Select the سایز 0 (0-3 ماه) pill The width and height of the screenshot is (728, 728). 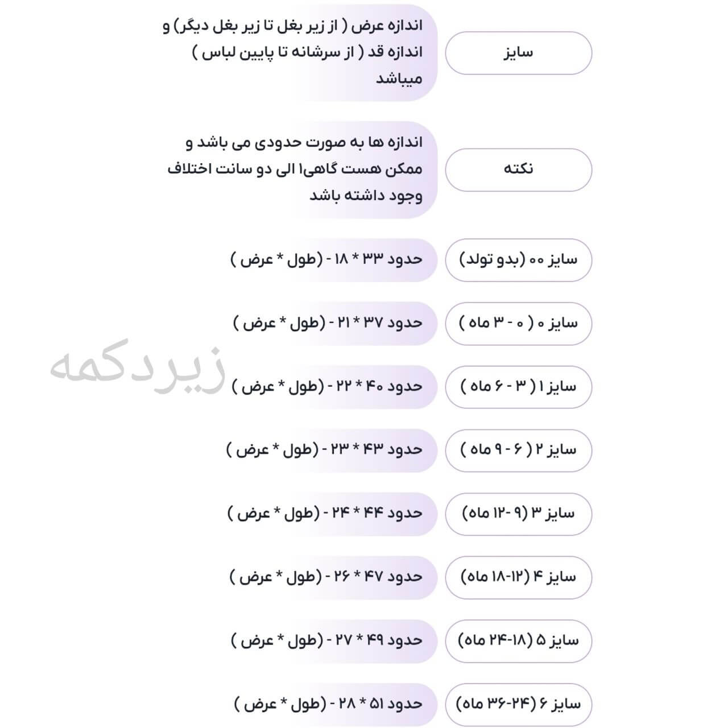(518, 324)
